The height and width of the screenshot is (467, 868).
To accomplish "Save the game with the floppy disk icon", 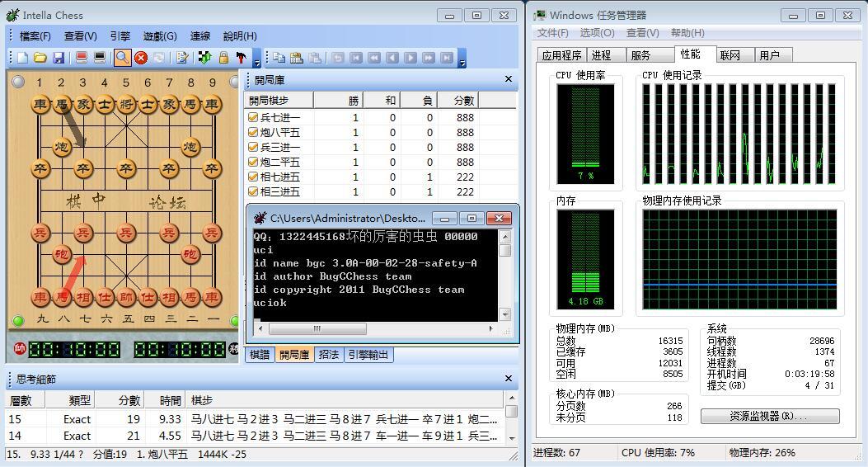I will [x=59, y=58].
